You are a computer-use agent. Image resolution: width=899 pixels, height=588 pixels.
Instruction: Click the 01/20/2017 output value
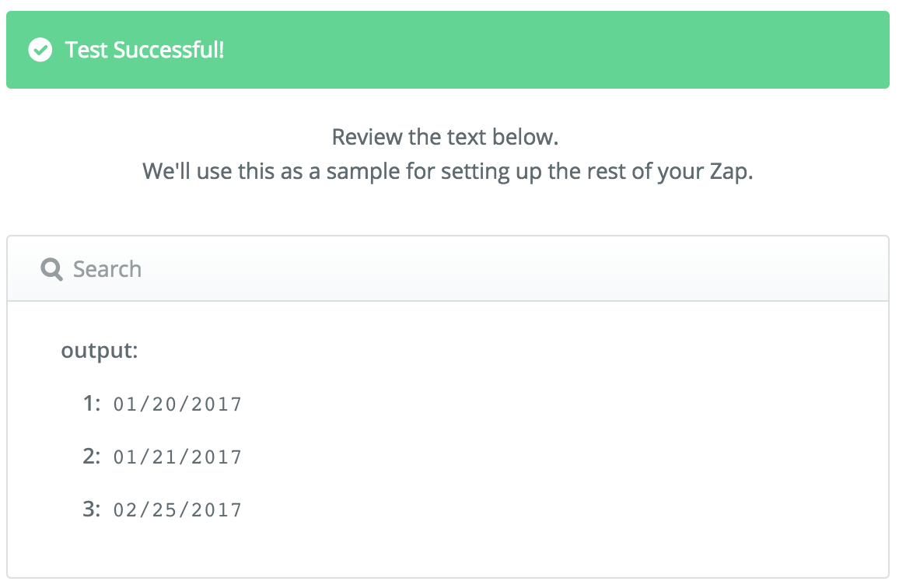point(178,404)
